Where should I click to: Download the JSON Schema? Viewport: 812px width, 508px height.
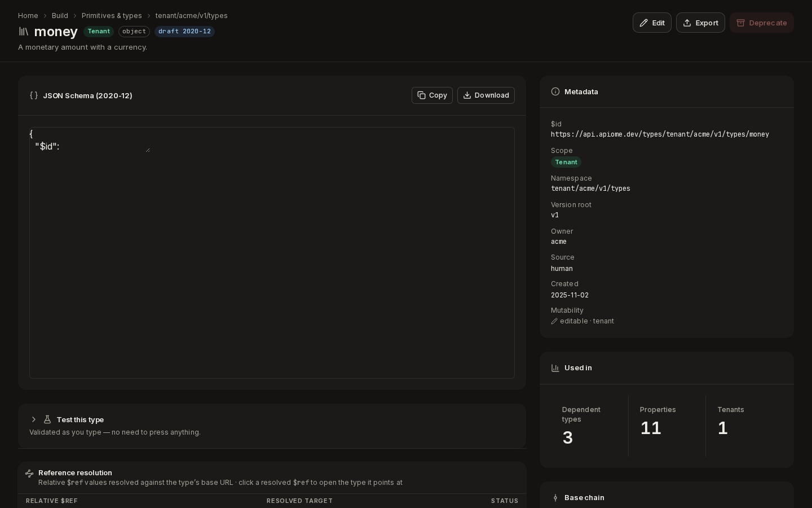(x=486, y=95)
